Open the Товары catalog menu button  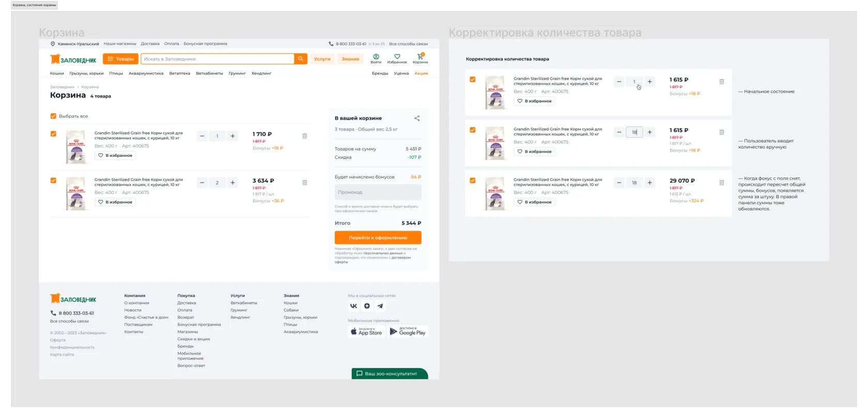click(120, 59)
